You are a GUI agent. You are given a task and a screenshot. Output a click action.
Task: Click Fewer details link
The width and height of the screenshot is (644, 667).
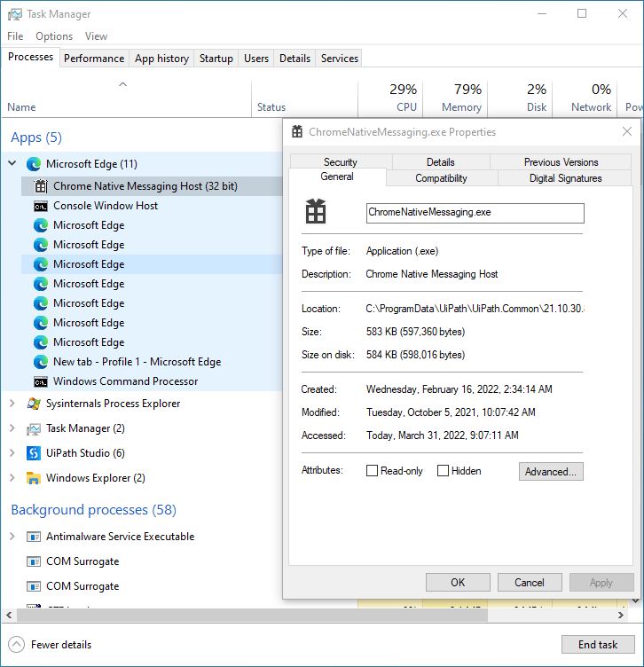click(x=61, y=645)
